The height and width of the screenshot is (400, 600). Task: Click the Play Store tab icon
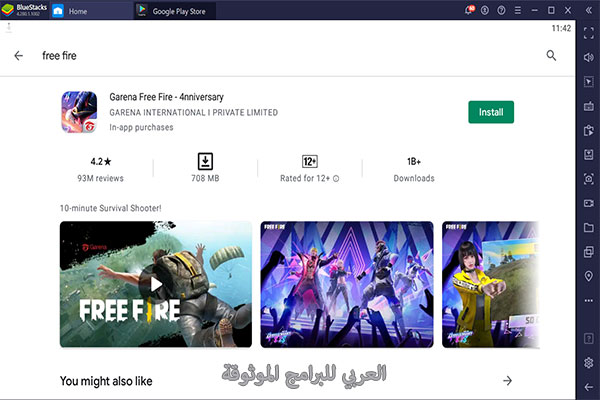coord(142,10)
